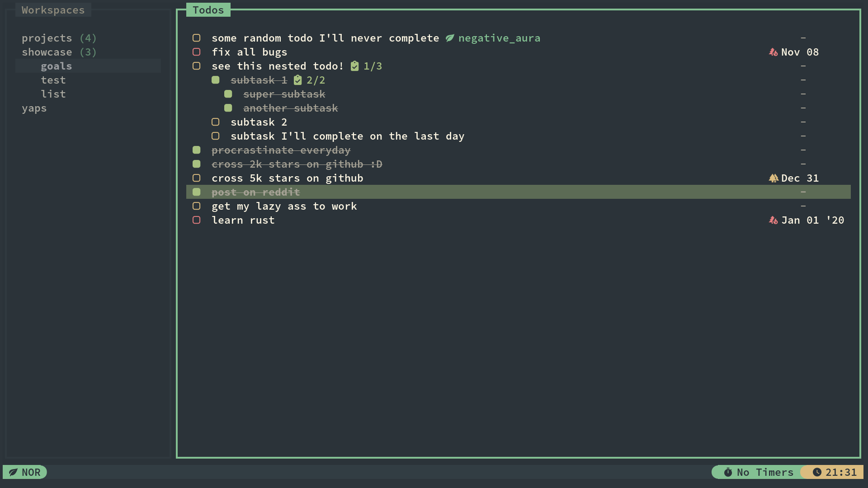The width and height of the screenshot is (868, 488).
Task: Click the clipboard icon next to 1/3
Action: (355, 66)
